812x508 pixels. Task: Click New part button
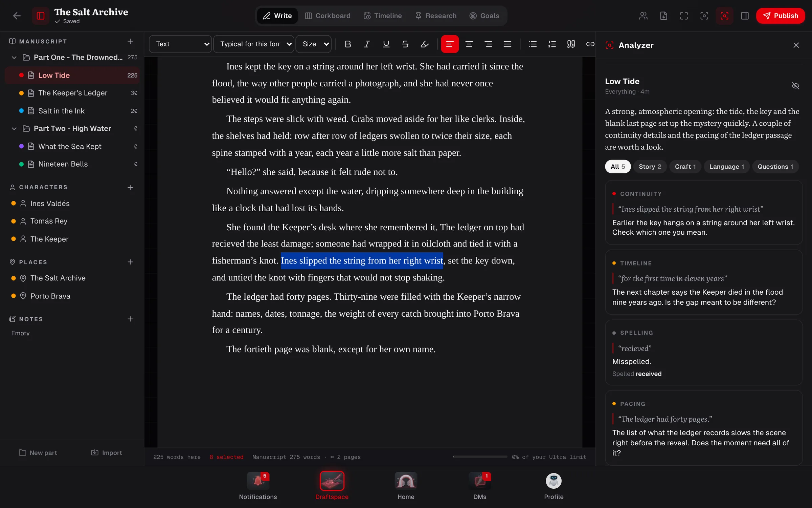point(38,453)
